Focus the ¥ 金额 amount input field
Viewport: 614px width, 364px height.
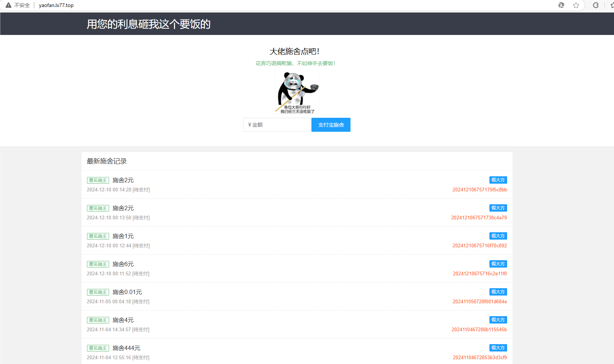coord(276,125)
